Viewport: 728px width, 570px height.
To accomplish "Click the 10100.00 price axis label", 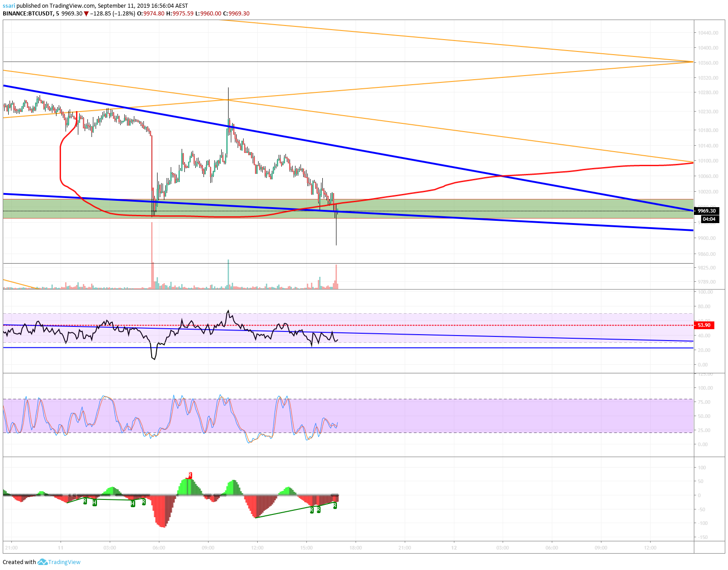I will click(x=708, y=161).
